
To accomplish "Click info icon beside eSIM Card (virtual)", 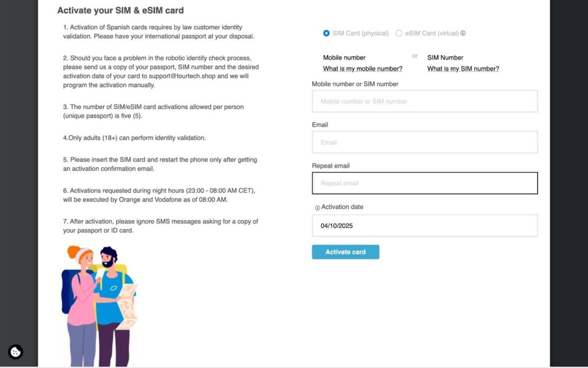I will click(x=463, y=33).
